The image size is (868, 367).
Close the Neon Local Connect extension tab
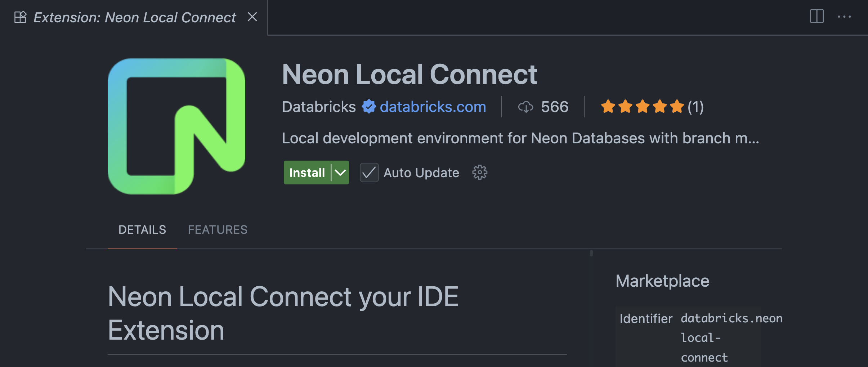click(x=252, y=17)
